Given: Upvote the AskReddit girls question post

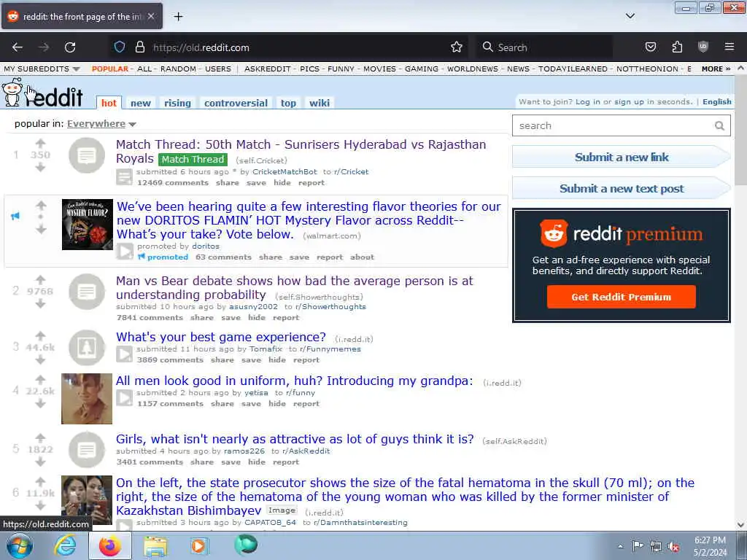Looking at the screenshot, I should (41, 437).
